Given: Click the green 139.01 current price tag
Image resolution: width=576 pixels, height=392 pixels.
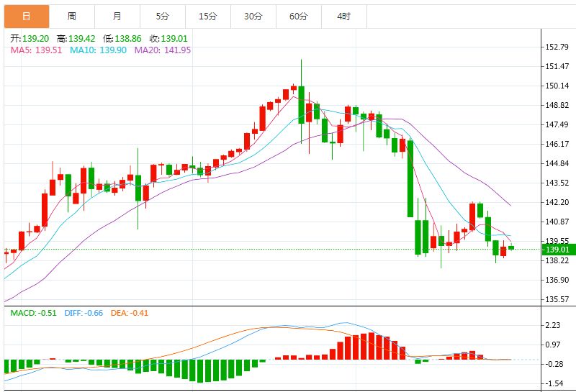Looking at the screenshot, I should pos(559,250).
